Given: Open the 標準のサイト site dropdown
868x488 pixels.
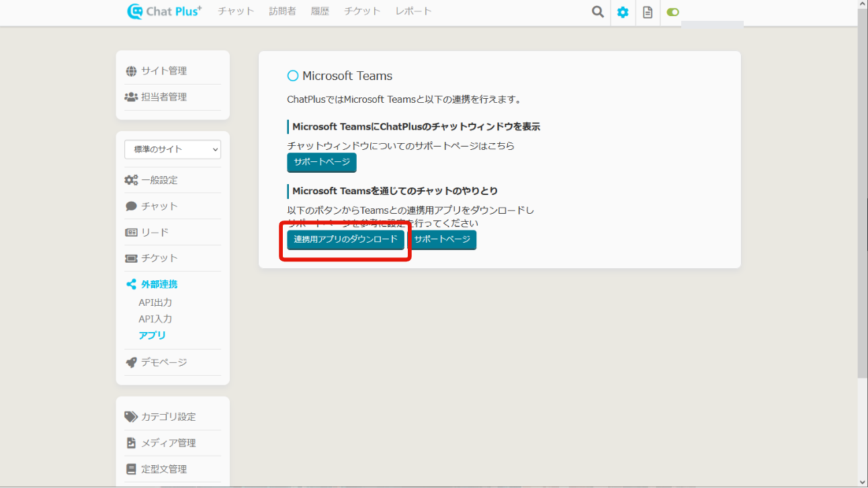Looking at the screenshot, I should [173, 149].
